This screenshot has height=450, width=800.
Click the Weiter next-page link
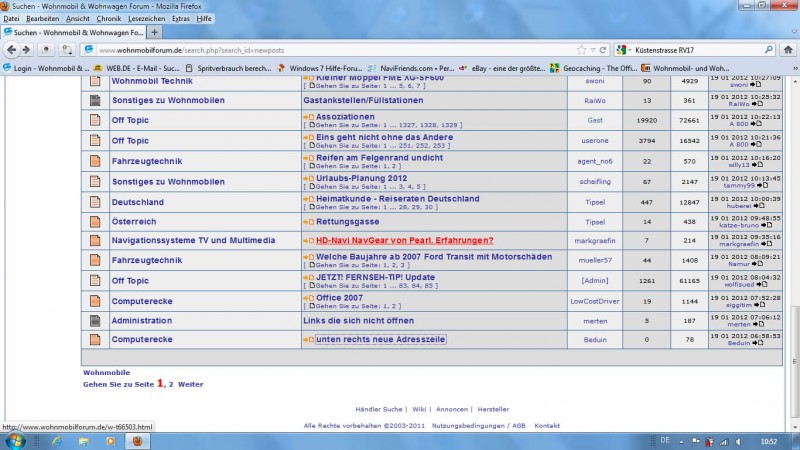(190, 384)
